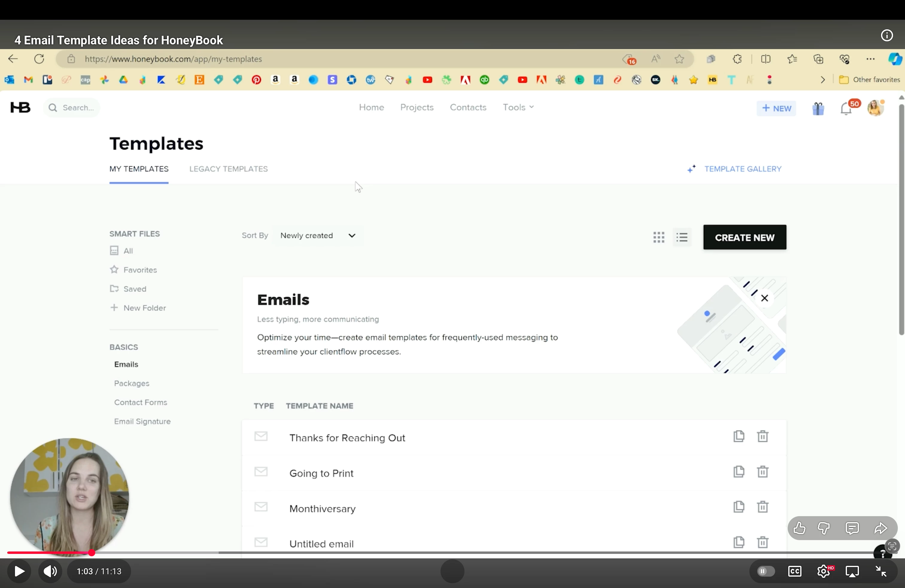Delete the Monthiversary email template
905x588 pixels.
coord(763,507)
